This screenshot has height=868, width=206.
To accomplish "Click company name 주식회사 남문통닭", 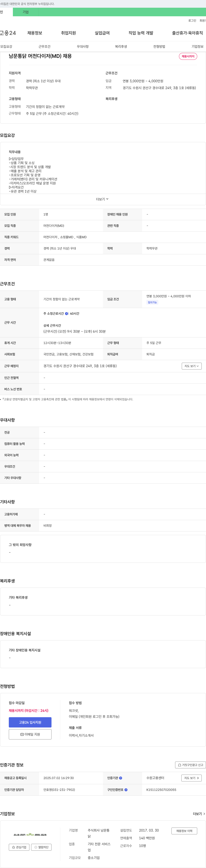I will point(99,834).
